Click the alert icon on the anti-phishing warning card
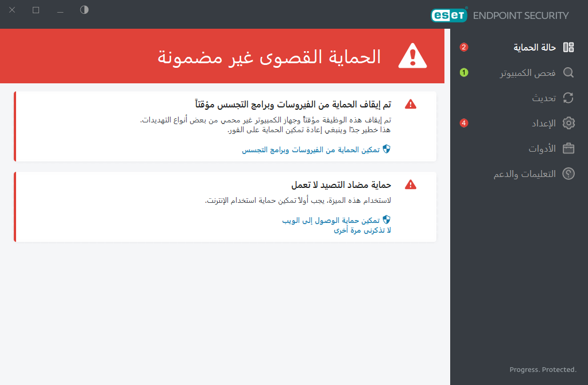Viewport: 588px width, 385px height. tap(411, 184)
